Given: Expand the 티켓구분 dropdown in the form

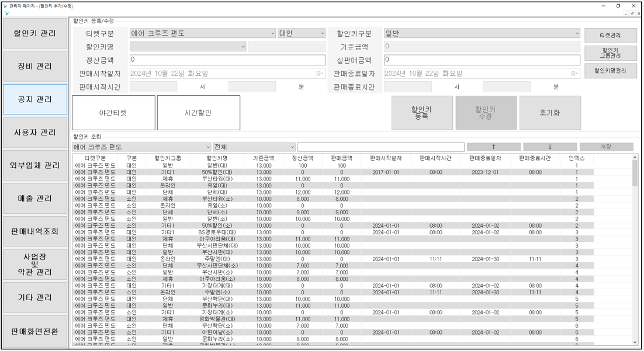Looking at the screenshot, I should 272,34.
